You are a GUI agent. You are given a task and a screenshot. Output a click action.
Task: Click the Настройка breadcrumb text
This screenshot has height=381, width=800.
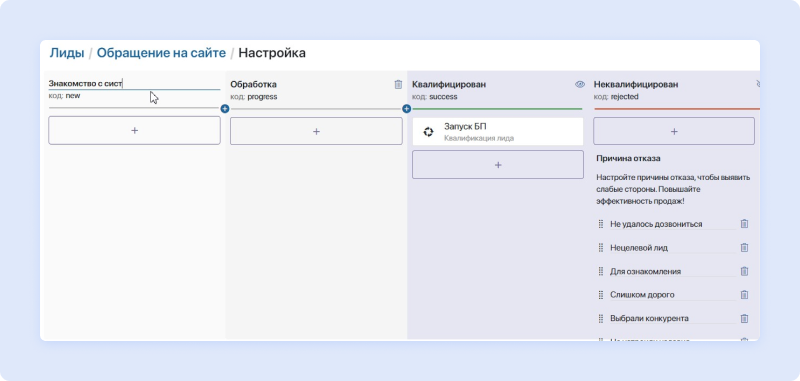point(272,53)
